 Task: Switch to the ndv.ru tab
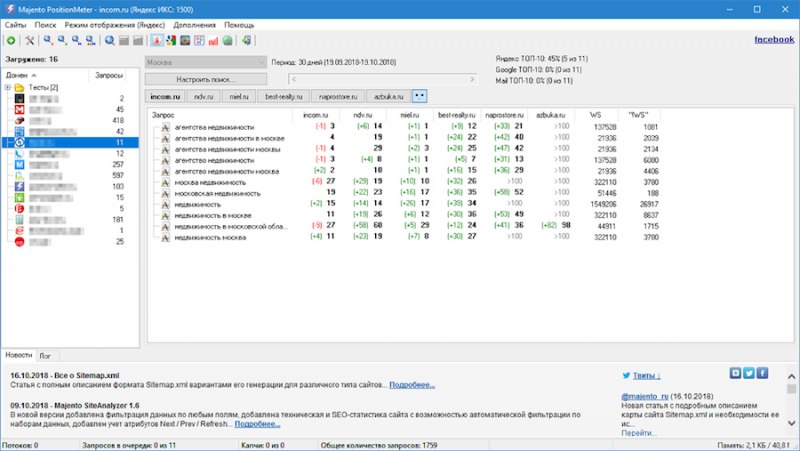204,96
